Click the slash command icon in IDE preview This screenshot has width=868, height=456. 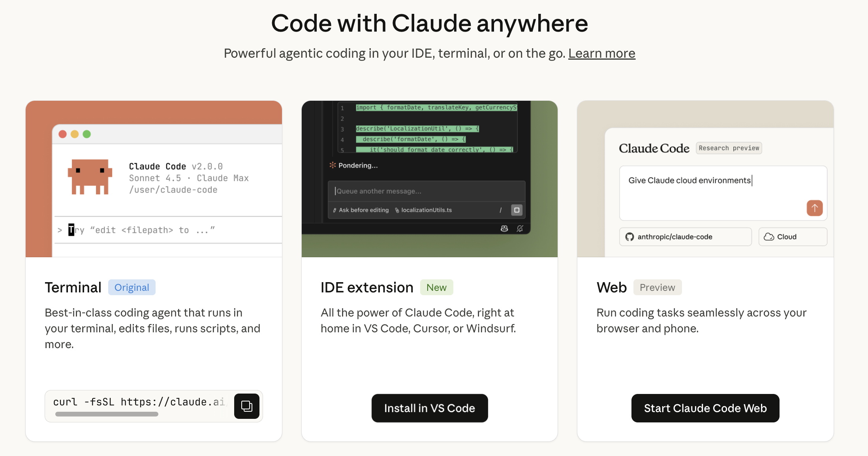pyautogui.click(x=500, y=210)
